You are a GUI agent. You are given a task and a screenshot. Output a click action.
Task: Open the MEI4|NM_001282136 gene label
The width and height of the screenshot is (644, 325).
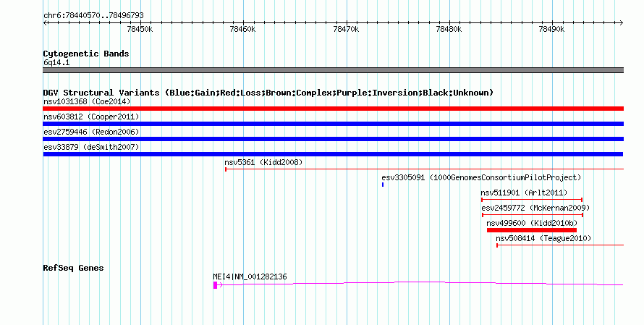(x=250, y=277)
